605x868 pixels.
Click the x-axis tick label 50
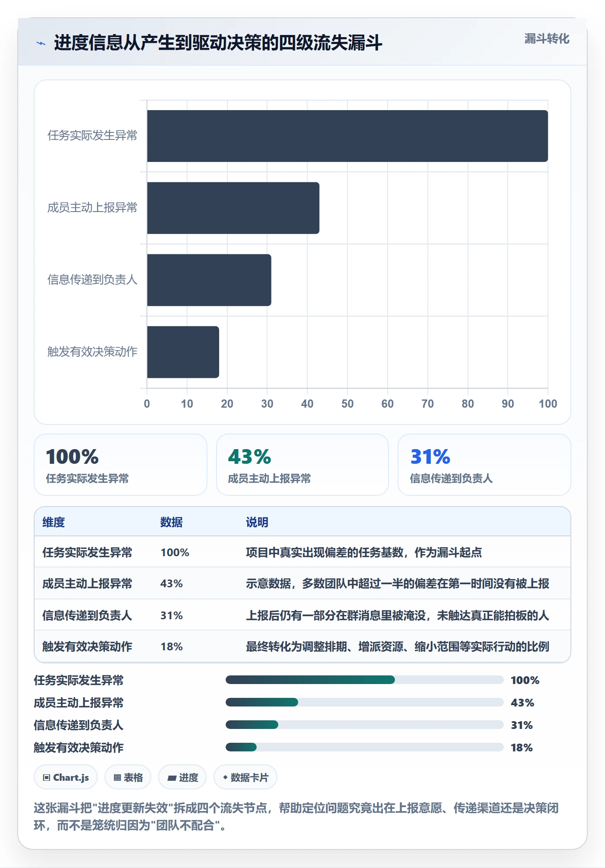(347, 404)
